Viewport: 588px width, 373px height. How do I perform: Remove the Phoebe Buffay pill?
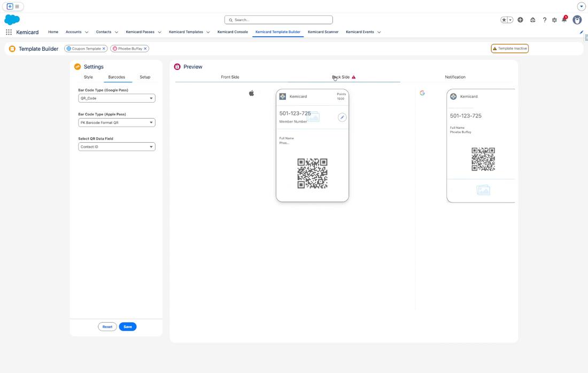click(145, 49)
